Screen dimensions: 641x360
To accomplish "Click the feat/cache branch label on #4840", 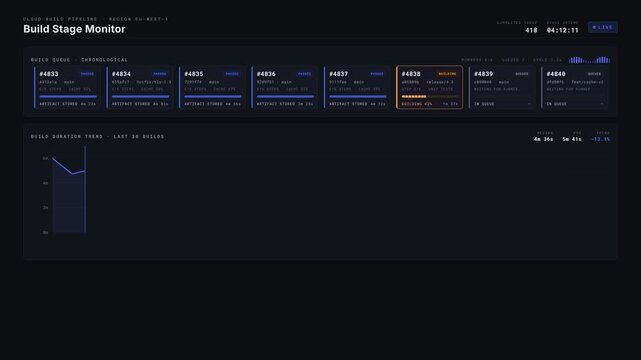I will point(587,82).
